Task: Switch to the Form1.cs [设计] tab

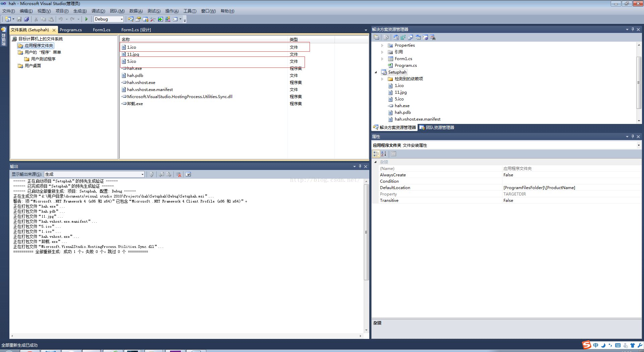Action: click(x=136, y=30)
